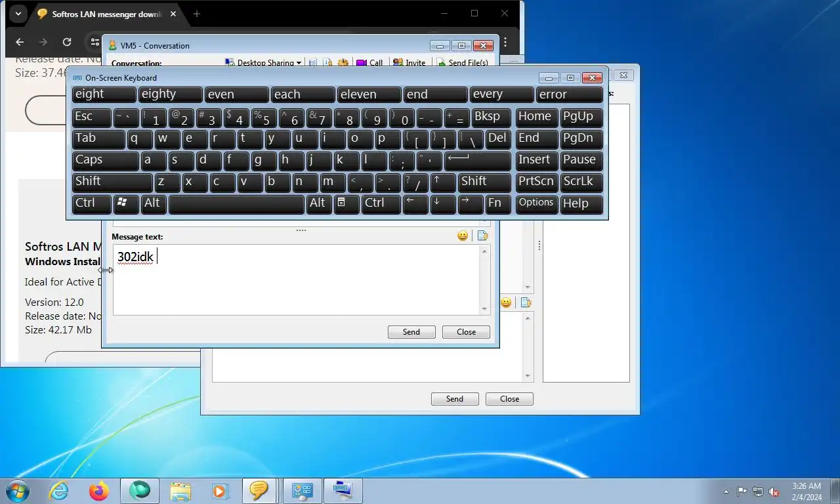Click Send in the background conversation window
840x504 pixels.
[455, 399]
